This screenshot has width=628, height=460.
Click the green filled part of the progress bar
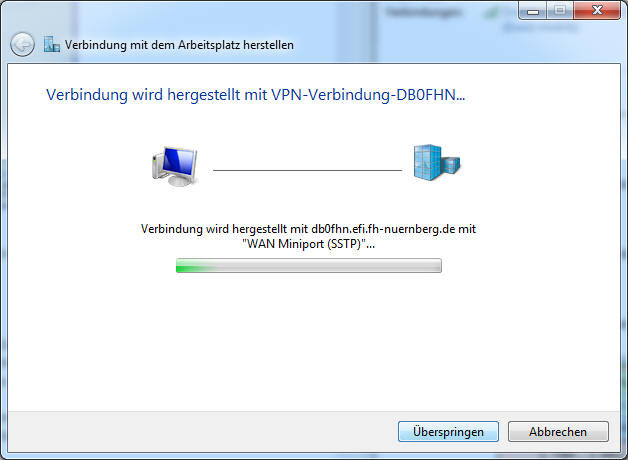click(x=194, y=266)
